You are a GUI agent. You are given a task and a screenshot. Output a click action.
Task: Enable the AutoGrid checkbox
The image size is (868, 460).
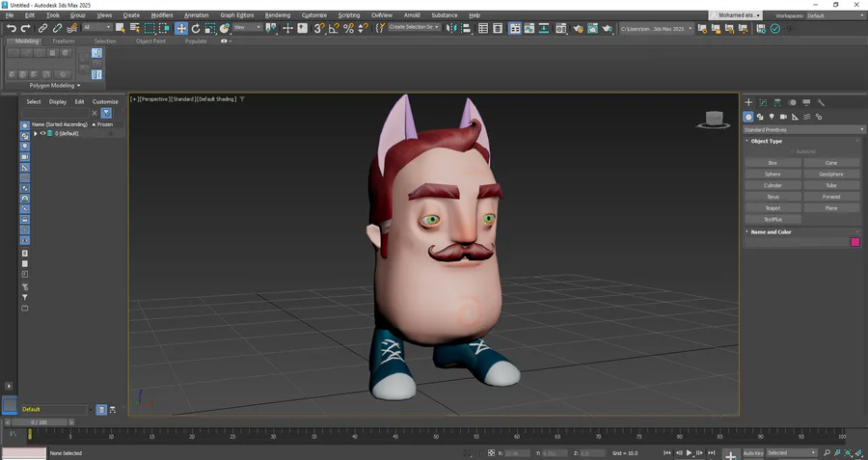tap(792, 151)
